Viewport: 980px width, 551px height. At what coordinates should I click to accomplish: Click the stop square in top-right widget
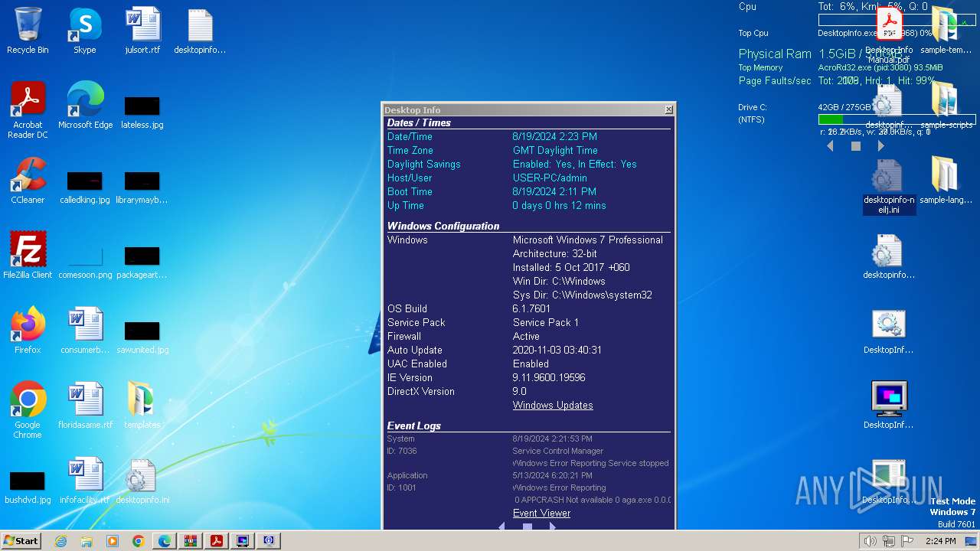(856, 145)
